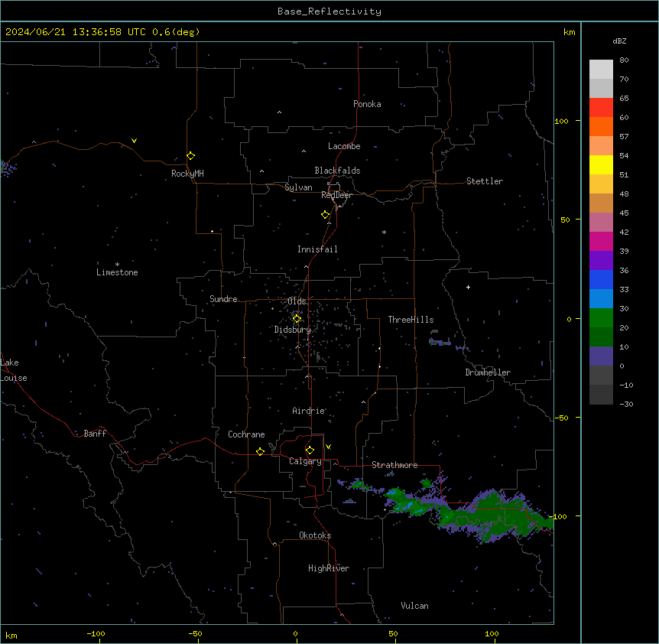659x644 pixels.
Task: Click the yellow diamond marker above RockyMH
Action: click(190, 156)
